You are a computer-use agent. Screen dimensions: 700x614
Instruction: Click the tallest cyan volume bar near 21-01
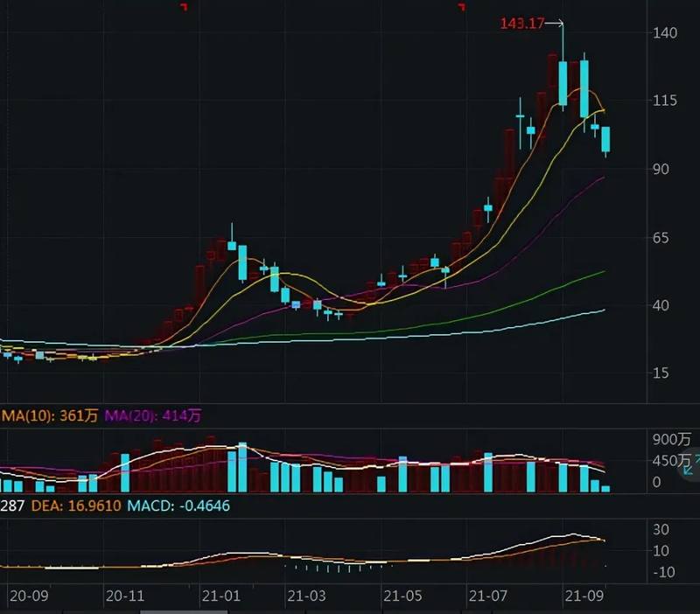coord(242,467)
